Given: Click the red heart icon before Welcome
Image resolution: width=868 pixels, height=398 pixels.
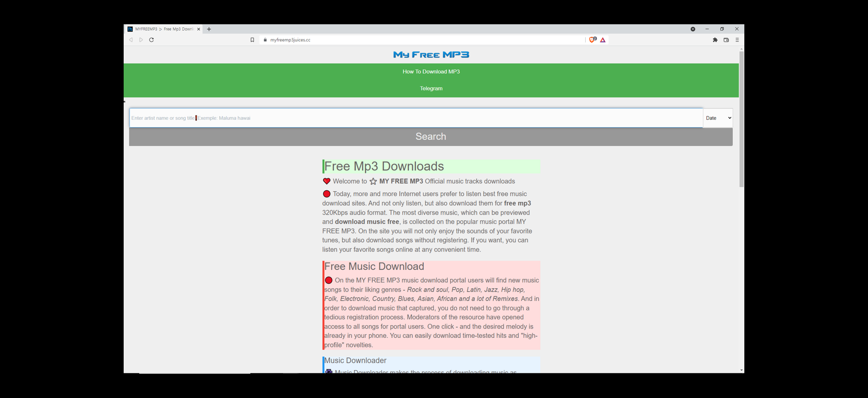Looking at the screenshot, I should pos(327,181).
